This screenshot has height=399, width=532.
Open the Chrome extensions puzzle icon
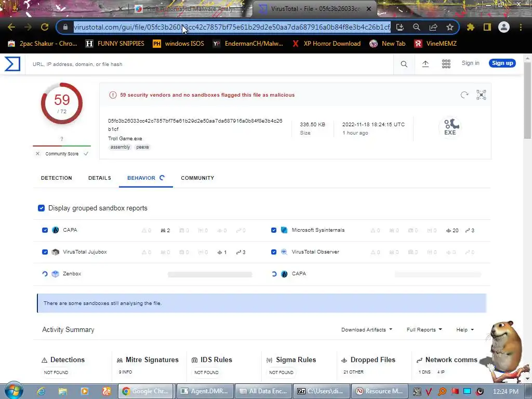[471, 27]
